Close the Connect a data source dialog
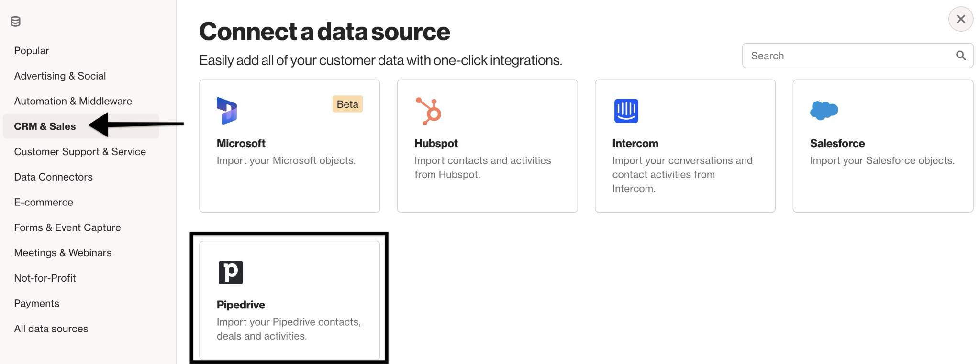This screenshot has width=980, height=364. click(x=960, y=19)
